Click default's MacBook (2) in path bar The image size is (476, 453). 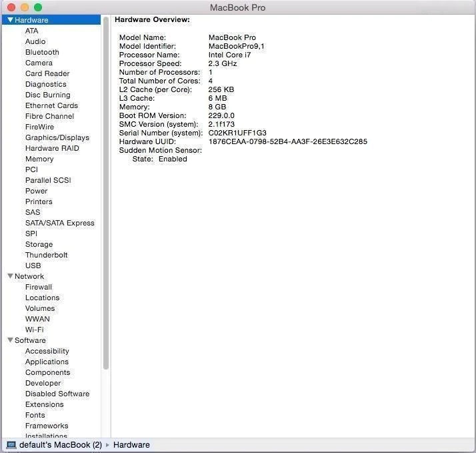60,445
